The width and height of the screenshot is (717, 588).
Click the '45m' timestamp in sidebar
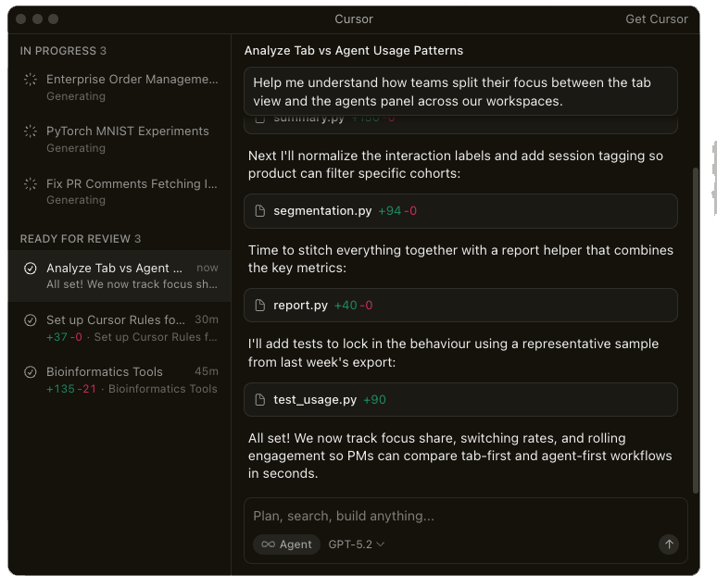coord(207,371)
